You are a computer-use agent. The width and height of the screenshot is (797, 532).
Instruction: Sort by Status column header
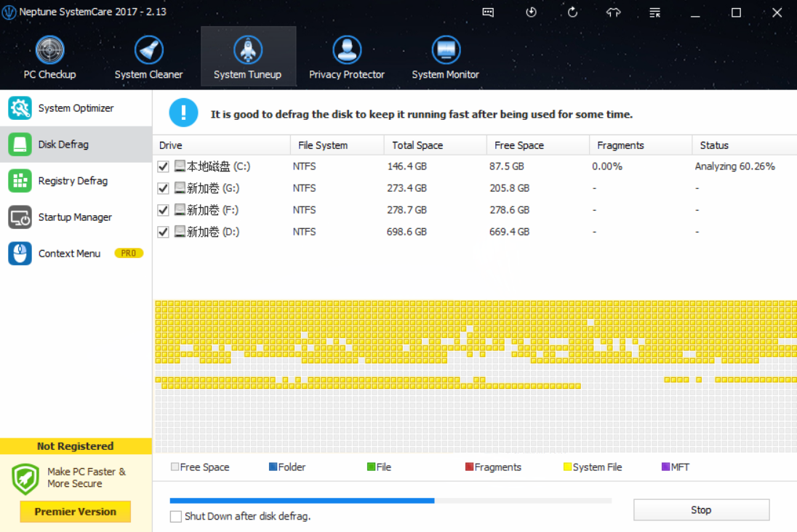click(x=745, y=145)
